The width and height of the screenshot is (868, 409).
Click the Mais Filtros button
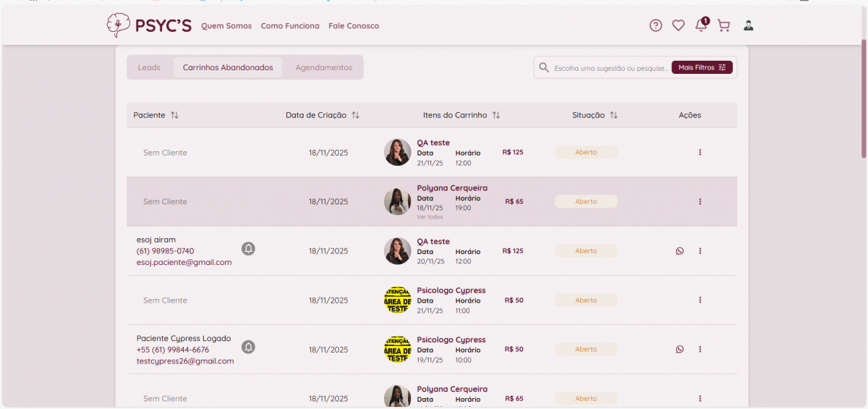click(x=702, y=67)
